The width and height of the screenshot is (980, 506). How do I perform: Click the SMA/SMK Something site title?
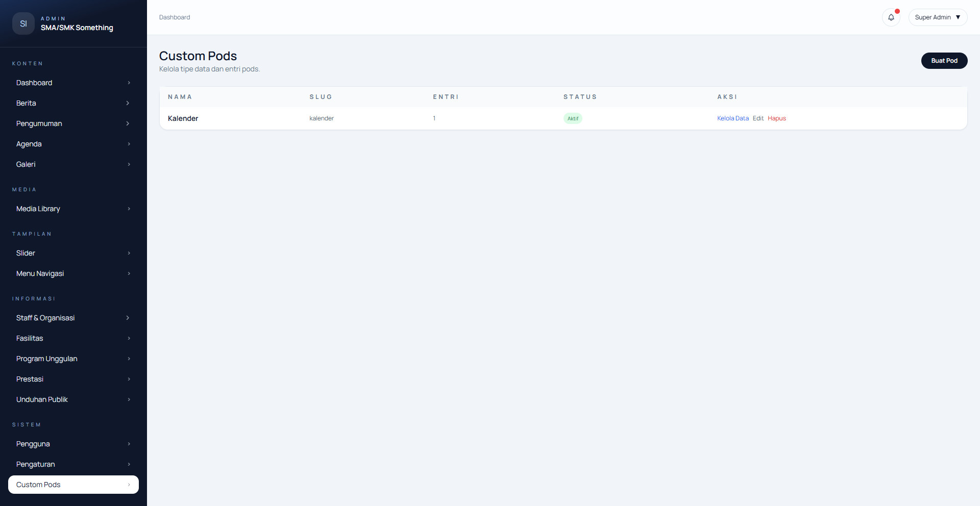(77, 28)
